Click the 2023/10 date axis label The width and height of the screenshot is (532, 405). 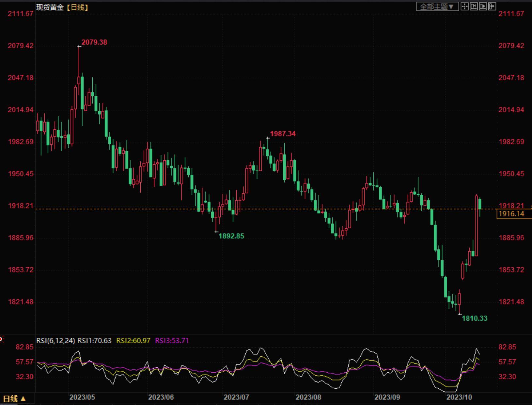click(x=459, y=397)
